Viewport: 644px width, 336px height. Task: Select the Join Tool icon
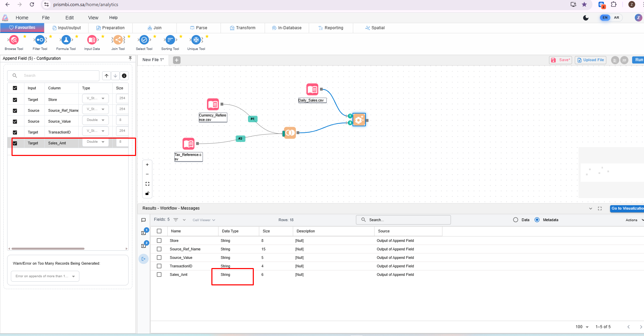click(x=118, y=40)
